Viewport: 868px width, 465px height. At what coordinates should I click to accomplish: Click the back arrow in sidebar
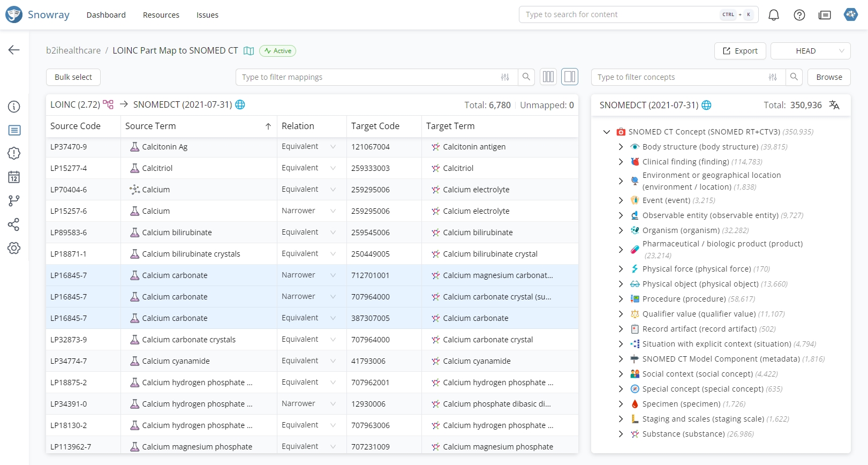[x=14, y=50]
